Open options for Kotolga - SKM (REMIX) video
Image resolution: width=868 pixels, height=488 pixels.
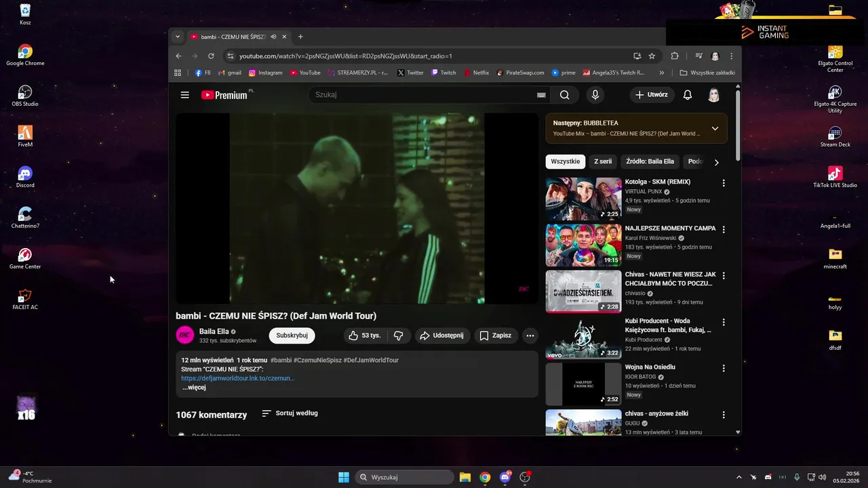coord(724,183)
